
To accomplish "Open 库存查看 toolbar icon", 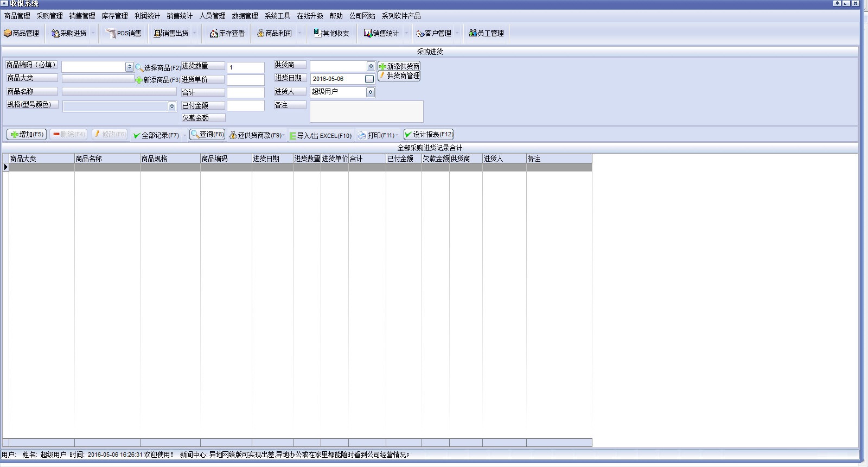I will (x=227, y=33).
